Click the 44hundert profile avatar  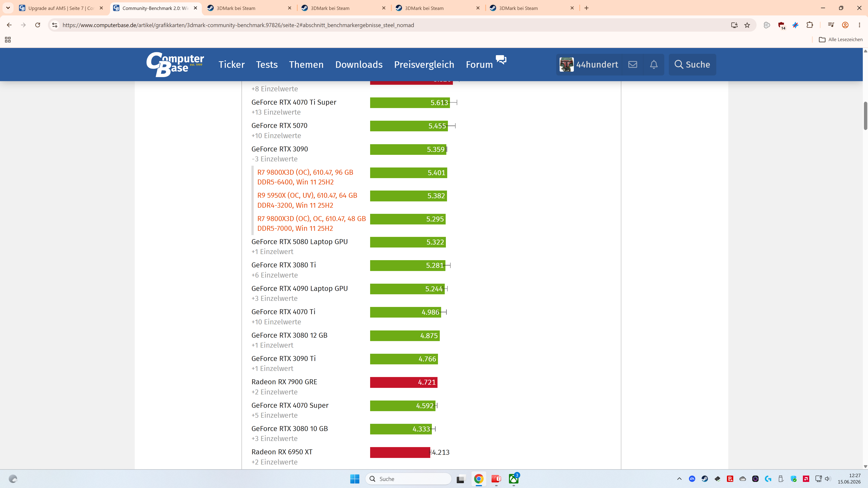coord(566,64)
